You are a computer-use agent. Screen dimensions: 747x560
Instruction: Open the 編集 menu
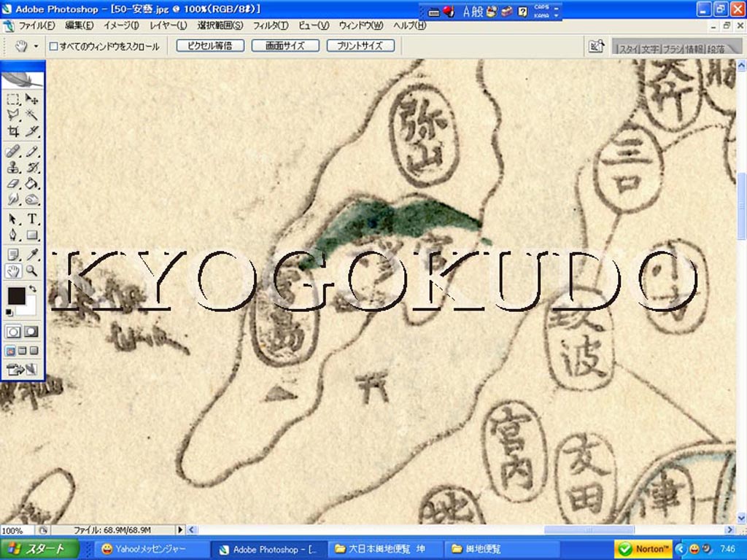pyautogui.click(x=79, y=26)
